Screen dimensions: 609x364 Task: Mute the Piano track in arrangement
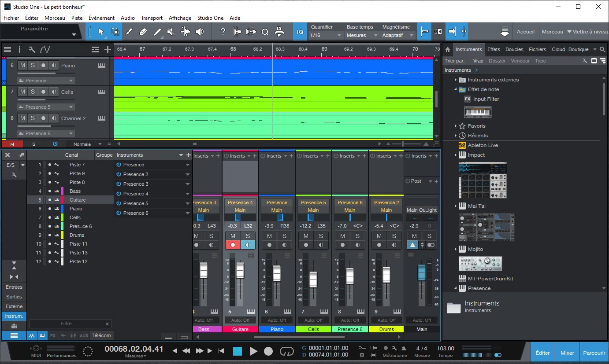coord(22,65)
